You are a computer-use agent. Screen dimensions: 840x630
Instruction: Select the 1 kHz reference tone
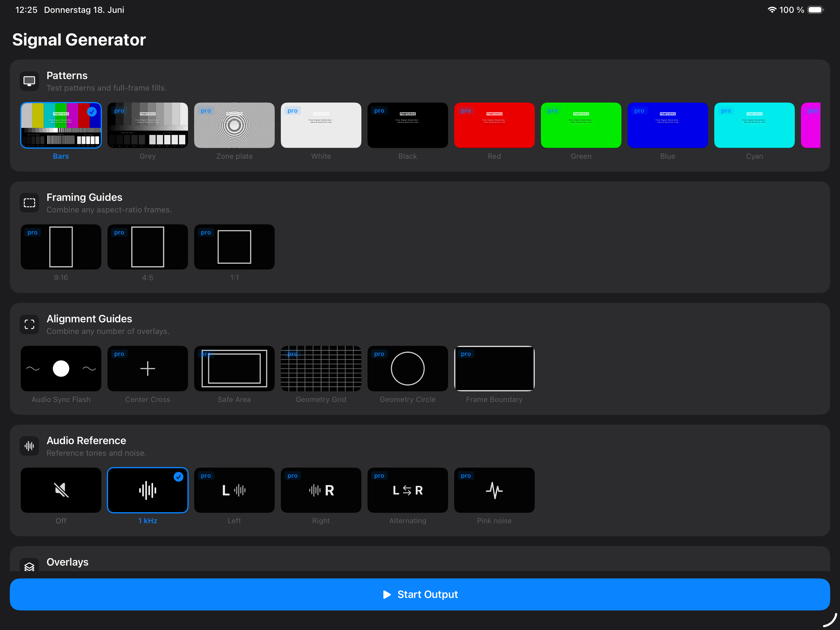point(147,490)
